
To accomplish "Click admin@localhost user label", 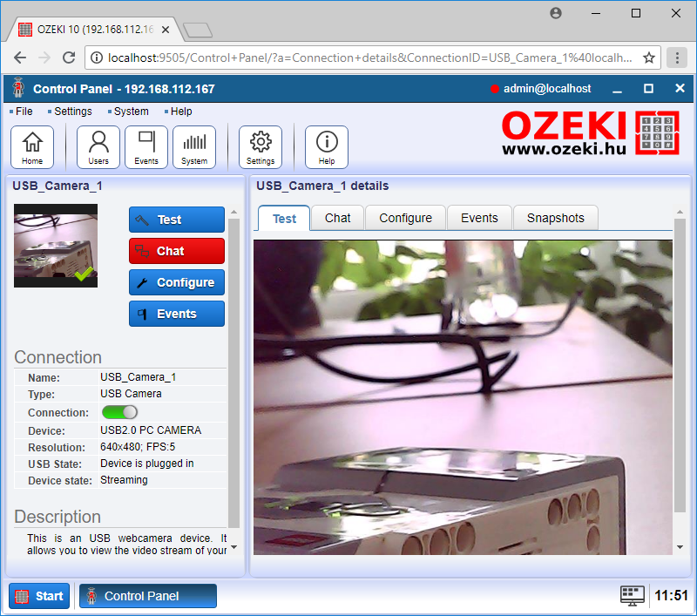I will (x=547, y=89).
